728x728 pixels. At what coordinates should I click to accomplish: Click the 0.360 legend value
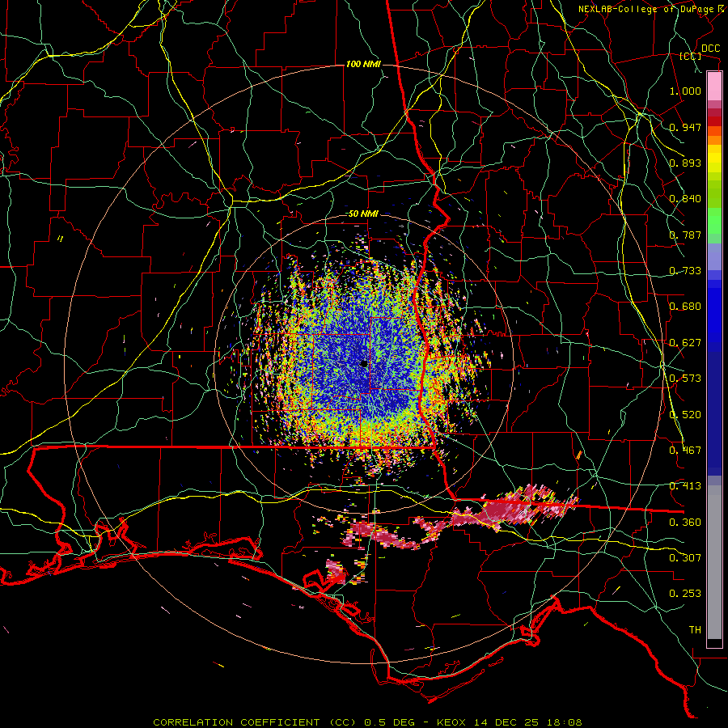pos(685,523)
